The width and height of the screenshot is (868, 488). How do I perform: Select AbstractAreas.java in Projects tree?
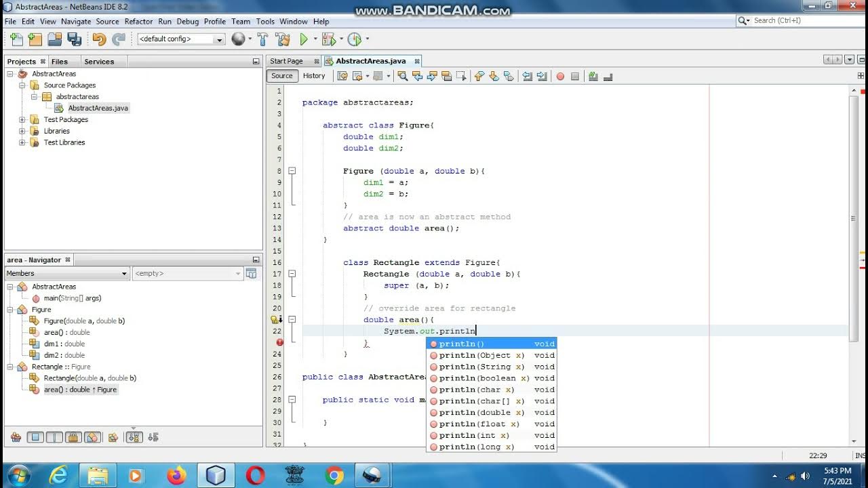coord(98,108)
